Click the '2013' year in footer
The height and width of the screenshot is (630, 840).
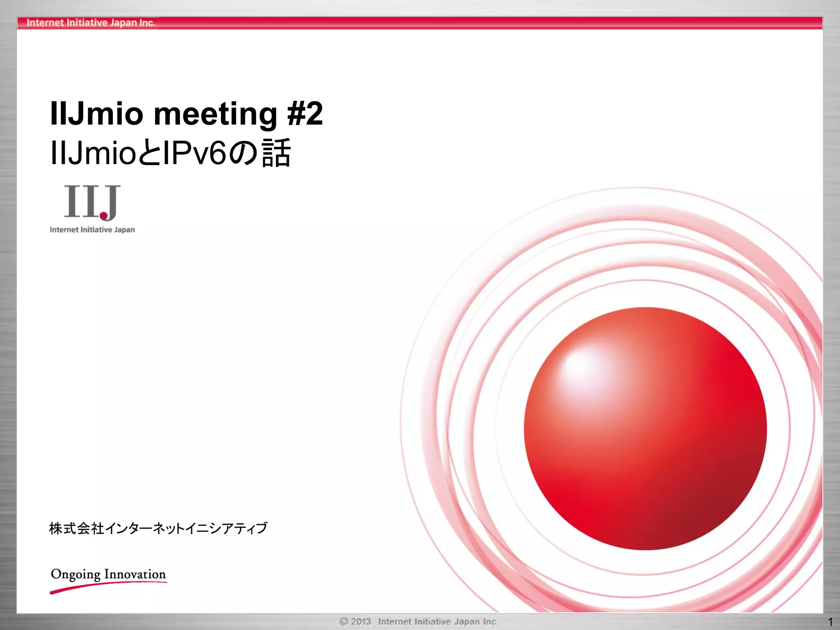click(x=361, y=622)
